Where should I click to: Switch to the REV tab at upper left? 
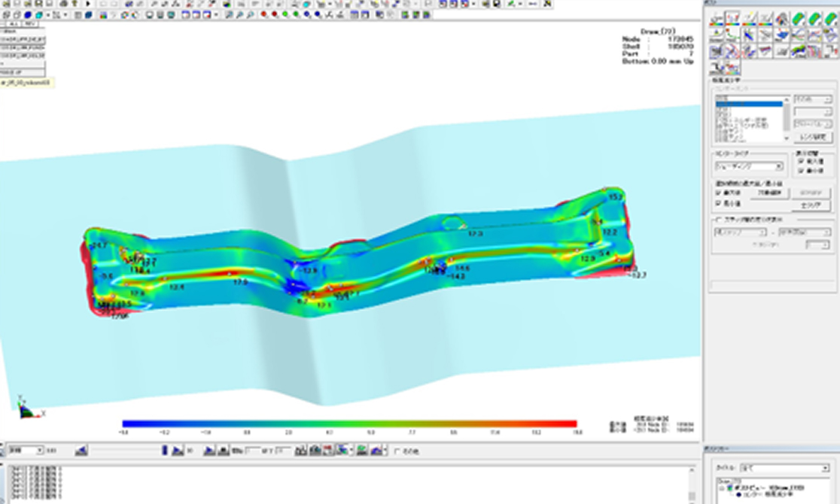(x=30, y=24)
